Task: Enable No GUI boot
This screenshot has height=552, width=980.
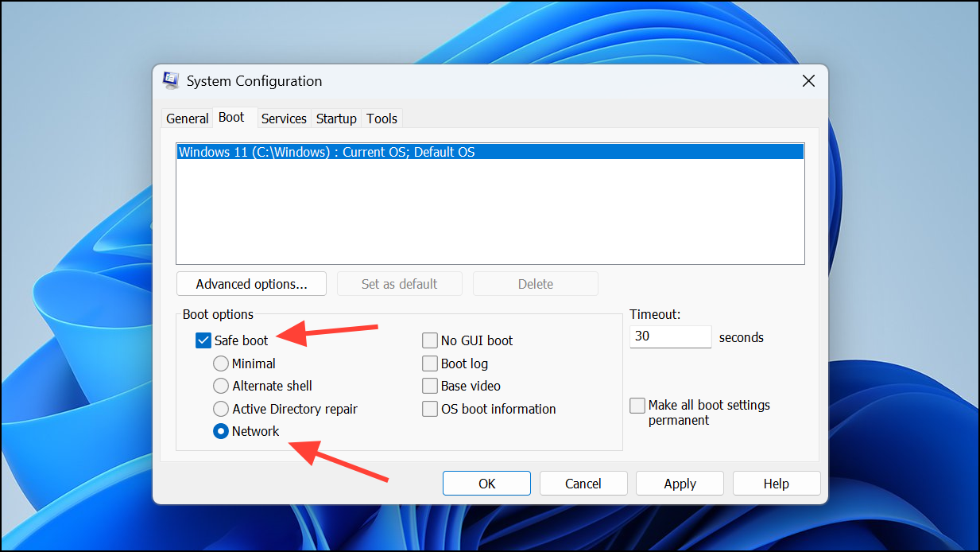Action: 430,340
